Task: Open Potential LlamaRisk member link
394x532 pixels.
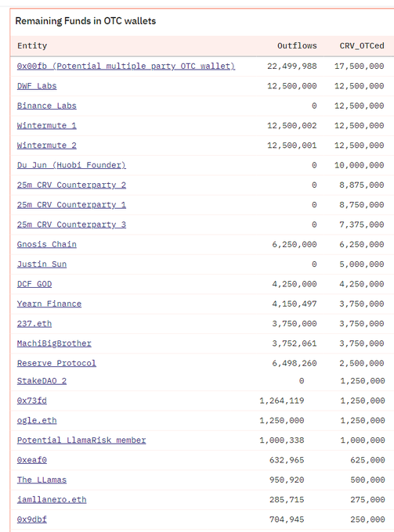Action: pos(81,440)
